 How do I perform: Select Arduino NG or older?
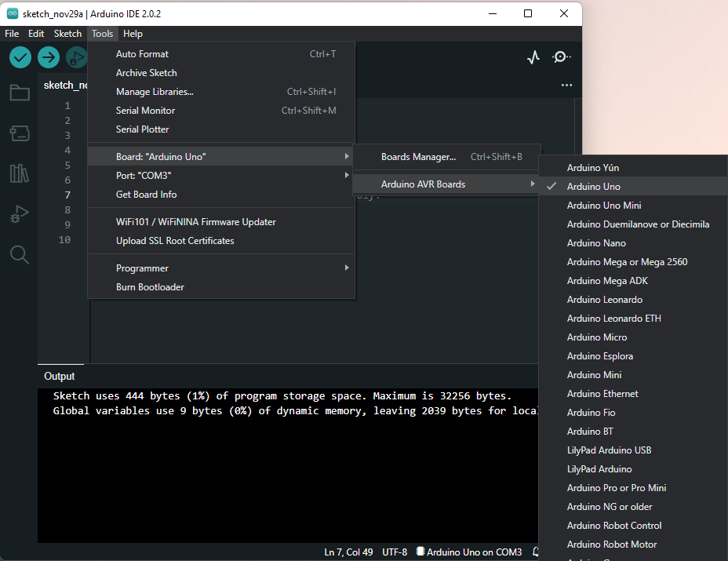click(633, 507)
